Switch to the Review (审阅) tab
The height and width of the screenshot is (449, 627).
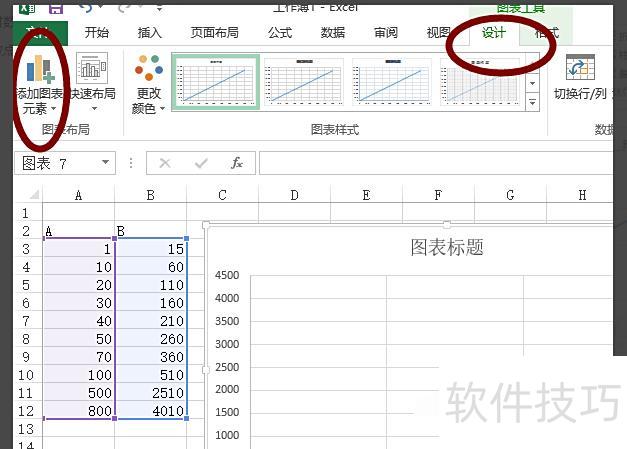385,33
